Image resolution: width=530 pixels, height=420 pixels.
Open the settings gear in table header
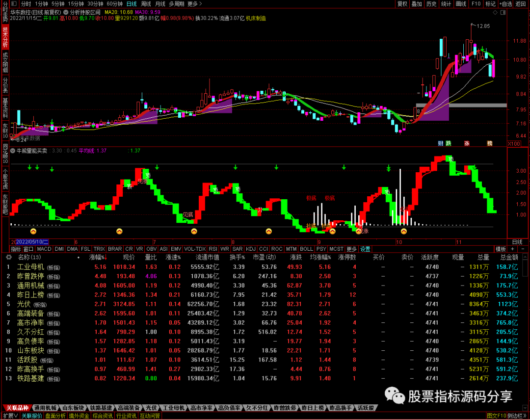pyautogui.click(x=9, y=257)
